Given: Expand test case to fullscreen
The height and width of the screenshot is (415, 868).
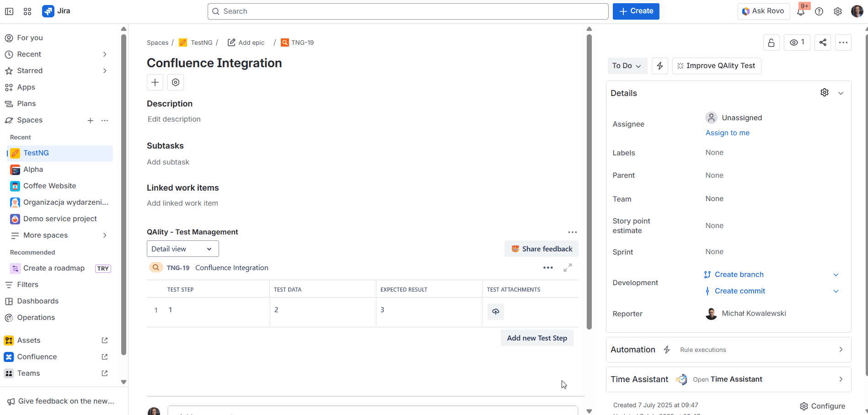Looking at the screenshot, I should click(568, 268).
